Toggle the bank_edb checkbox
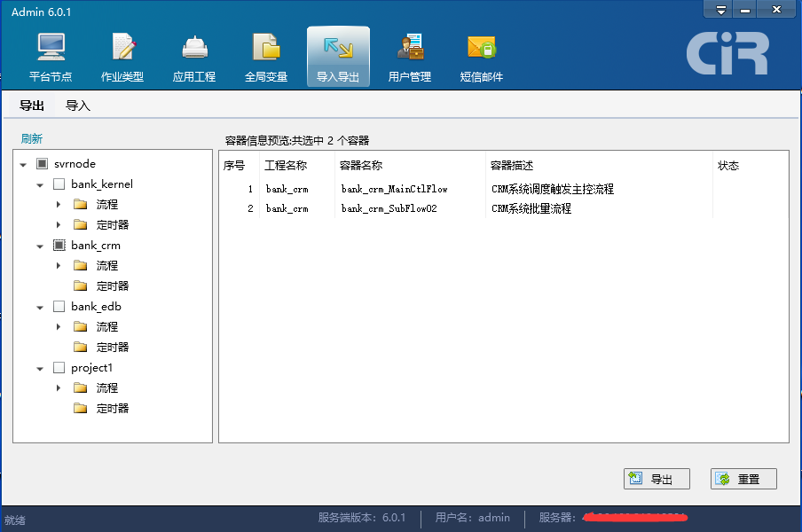 point(59,307)
